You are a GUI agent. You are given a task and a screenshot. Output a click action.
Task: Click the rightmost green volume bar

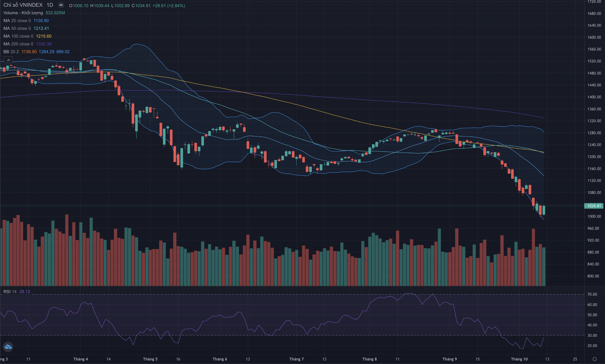point(544,267)
